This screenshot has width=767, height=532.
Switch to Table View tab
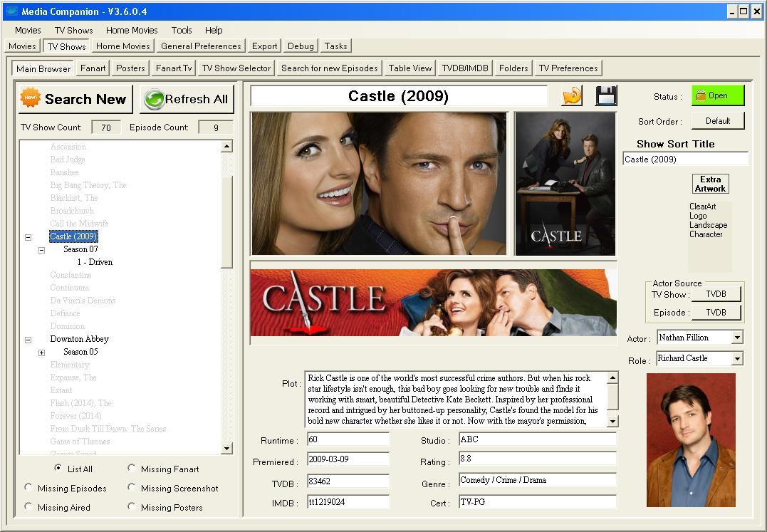point(410,68)
